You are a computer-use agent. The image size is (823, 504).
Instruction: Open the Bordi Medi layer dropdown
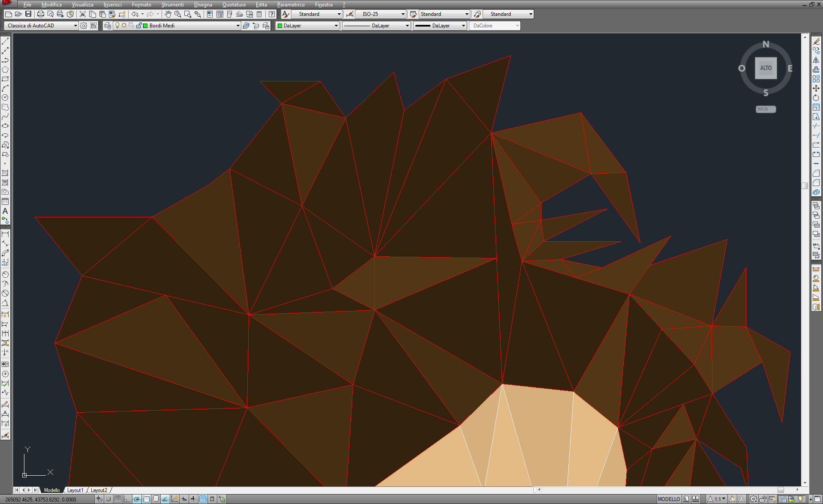click(x=238, y=26)
